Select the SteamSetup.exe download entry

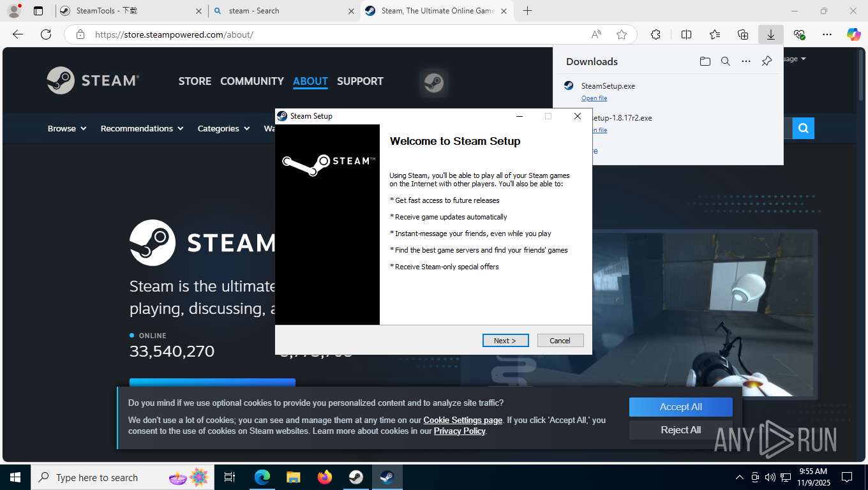tap(668, 91)
